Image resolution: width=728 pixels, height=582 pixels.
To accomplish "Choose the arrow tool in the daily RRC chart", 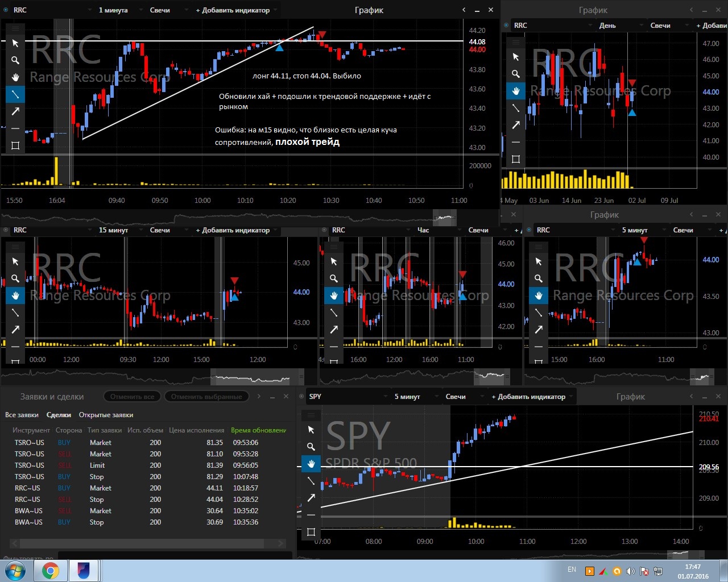I will 516,125.
